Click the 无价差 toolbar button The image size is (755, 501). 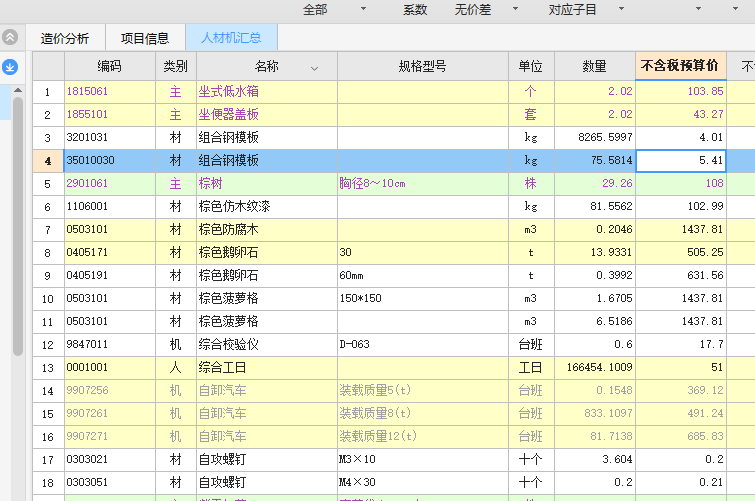[x=473, y=10]
